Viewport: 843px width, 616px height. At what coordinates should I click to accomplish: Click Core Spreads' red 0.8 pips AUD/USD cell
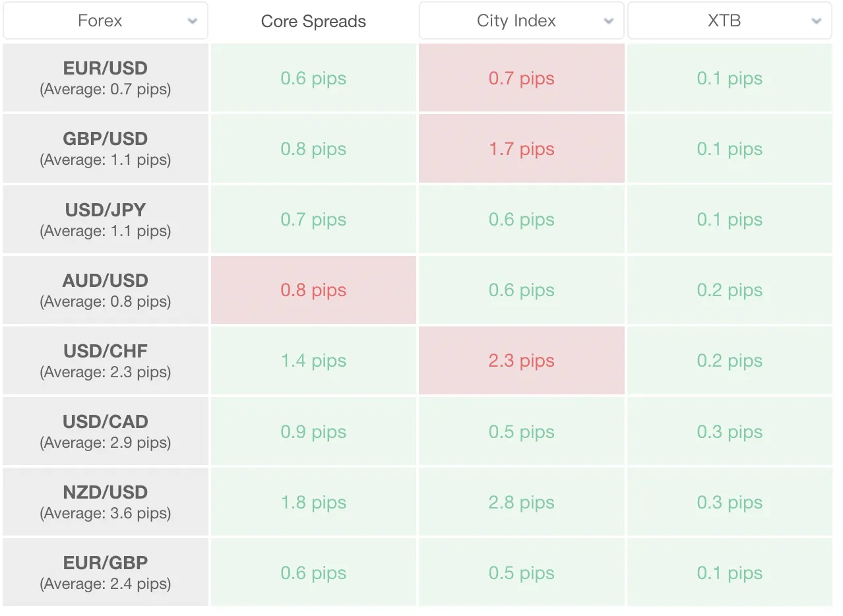tap(313, 290)
